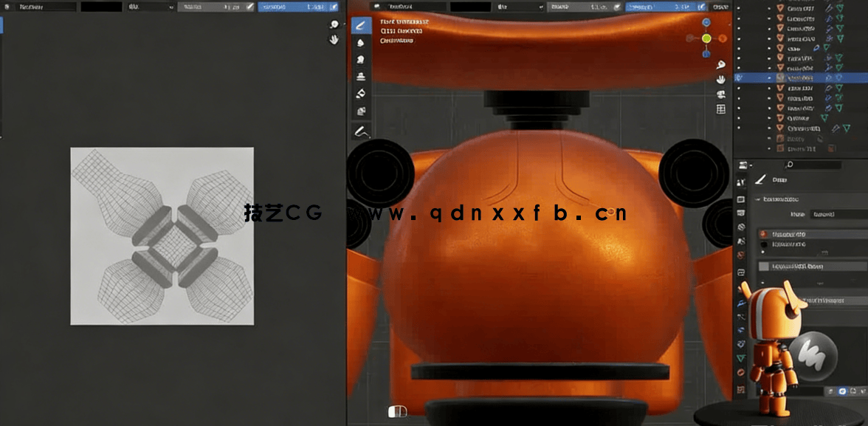
Task: Open the editor type menu at the far top left
Action: click(7, 7)
